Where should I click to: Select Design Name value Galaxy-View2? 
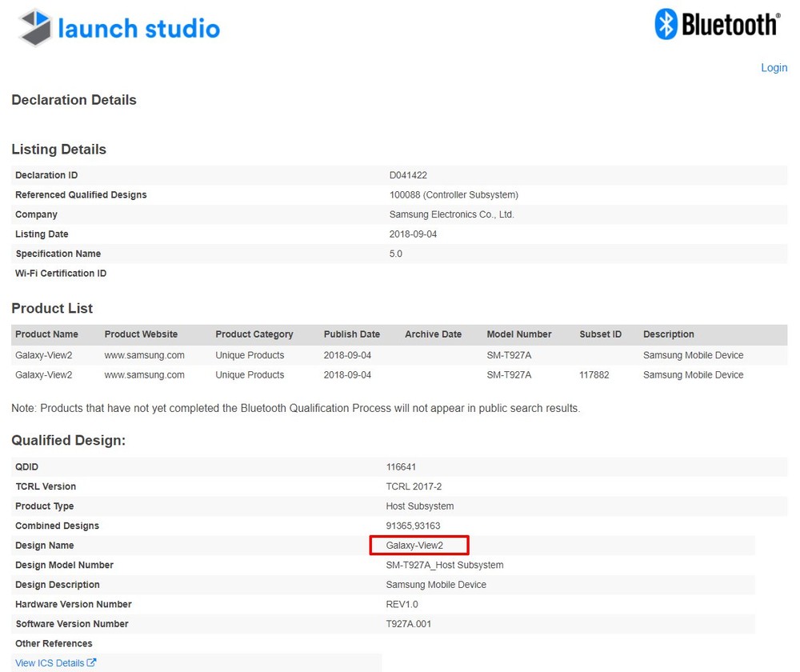pos(414,546)
